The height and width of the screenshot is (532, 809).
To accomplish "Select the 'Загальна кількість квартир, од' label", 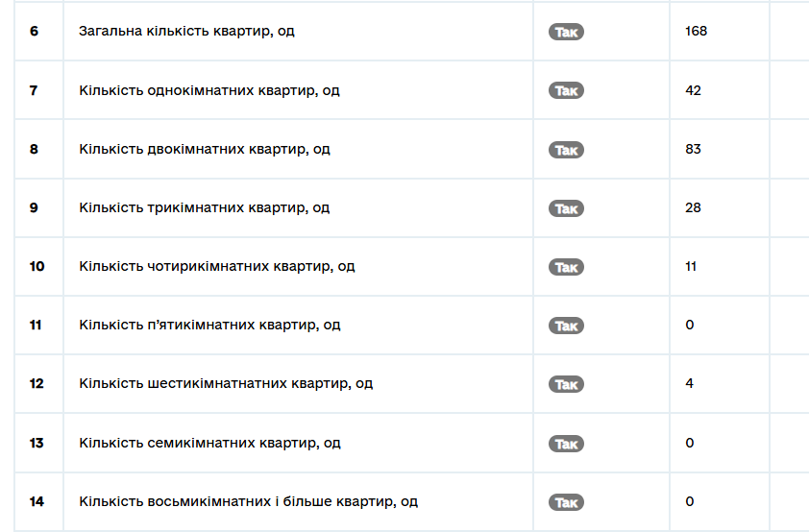I will coord(186,31).
